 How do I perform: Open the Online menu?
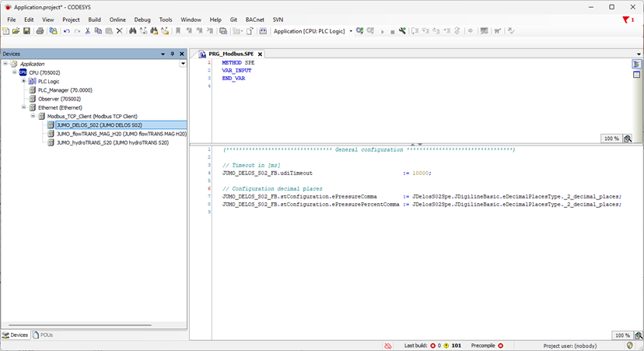(117, 19)
